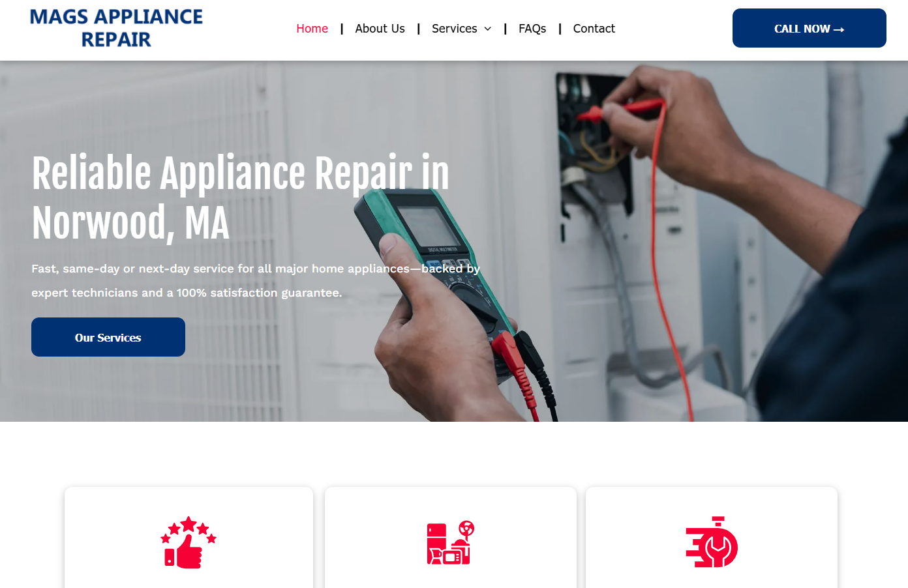Click the home appliances icon
The width and height of the screenshot is (908, 588).
(x=450, y=542)
